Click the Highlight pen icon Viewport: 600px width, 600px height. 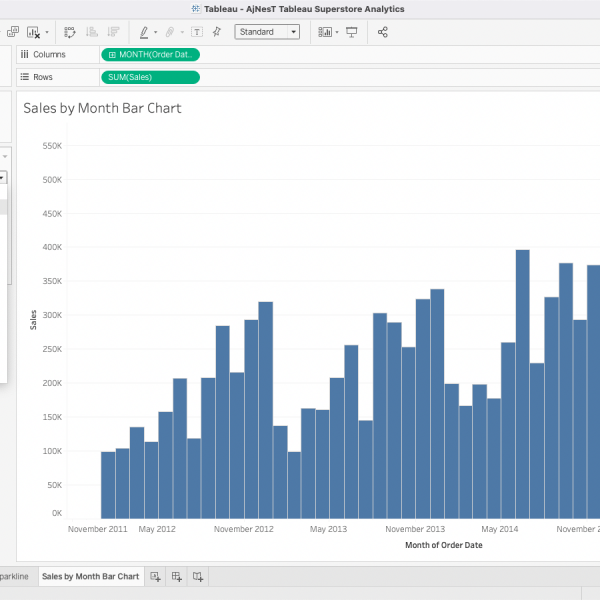point(144,32)
